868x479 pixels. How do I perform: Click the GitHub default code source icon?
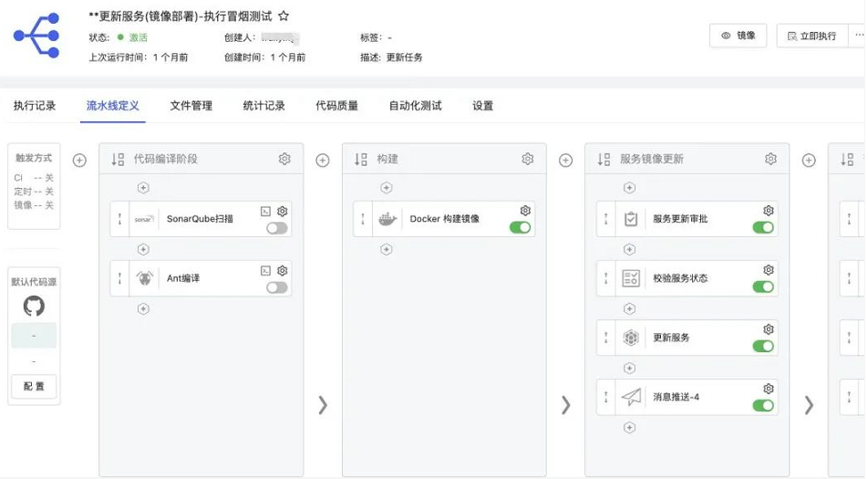pyautogui.click(x=34, y=306)
